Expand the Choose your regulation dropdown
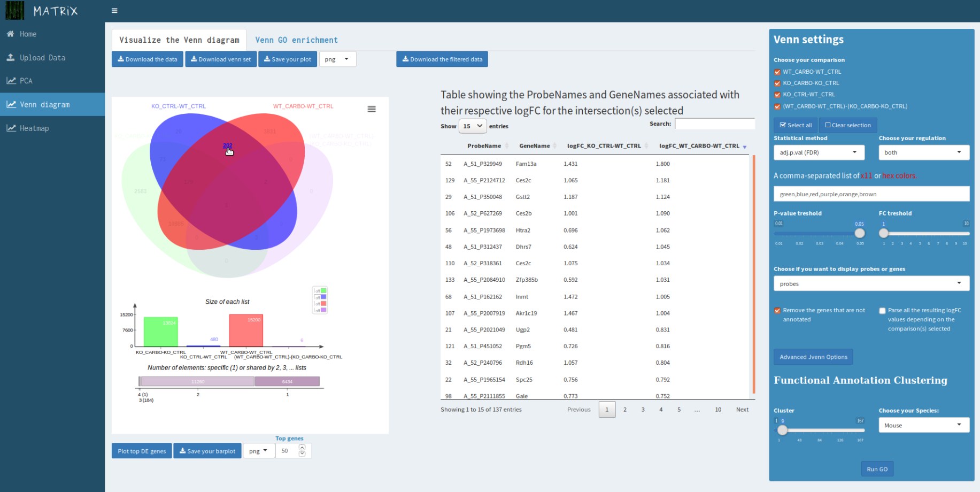 pyautogui.click(x=923, y=153)
